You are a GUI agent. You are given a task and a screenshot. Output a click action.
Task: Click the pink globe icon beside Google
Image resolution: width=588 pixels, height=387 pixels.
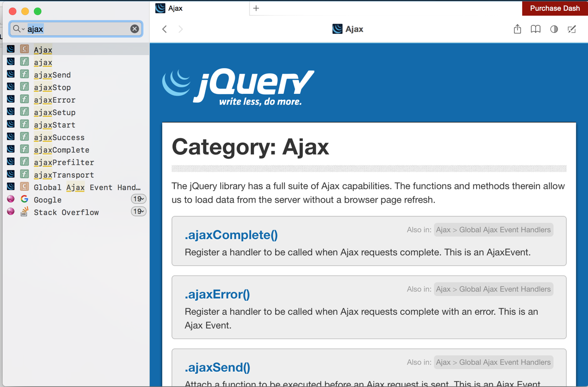point(11,199)
